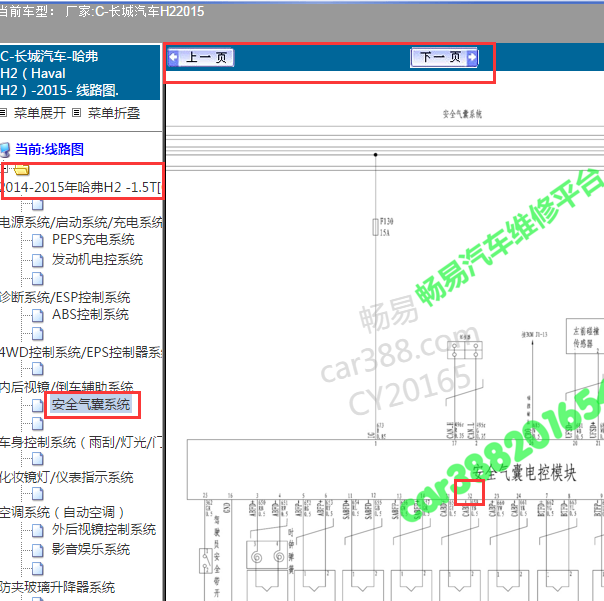This screenshot has height=601, width=604.
Task: Collapse tree expander beside the yellow folder
Action: point(5,169)
